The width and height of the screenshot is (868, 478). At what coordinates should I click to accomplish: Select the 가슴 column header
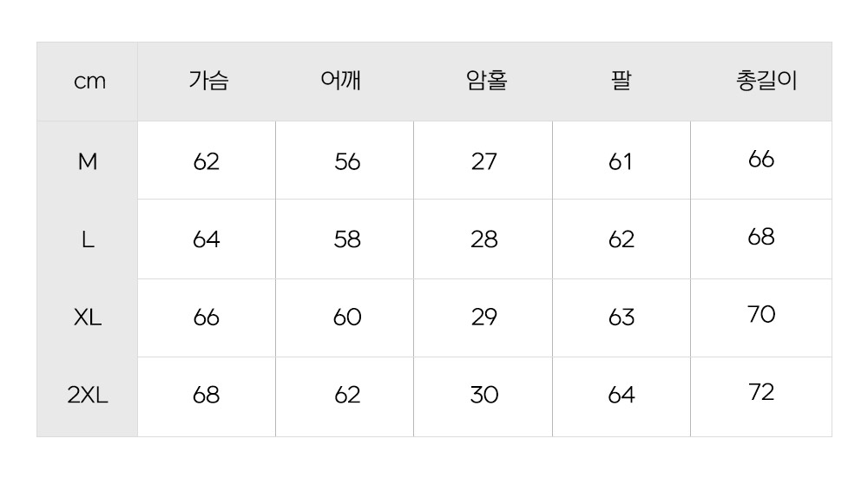[x=208, y=81]
